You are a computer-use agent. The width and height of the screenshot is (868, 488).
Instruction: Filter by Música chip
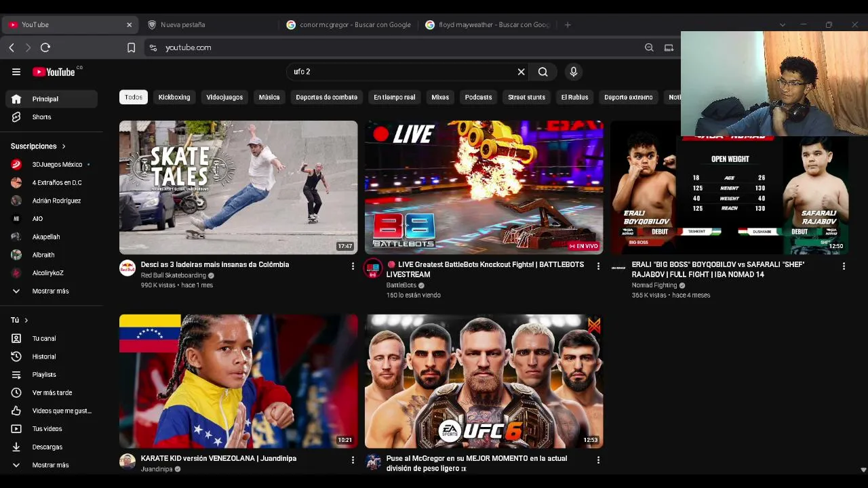(269, 97)
